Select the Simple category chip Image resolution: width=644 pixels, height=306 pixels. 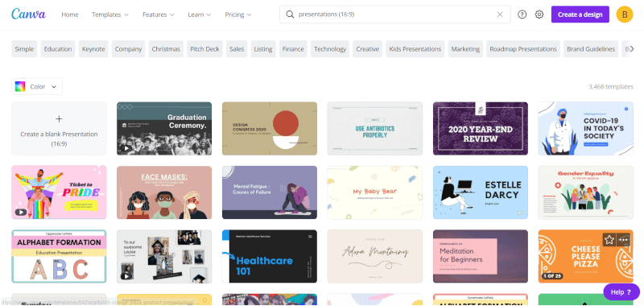click(24, 49)
